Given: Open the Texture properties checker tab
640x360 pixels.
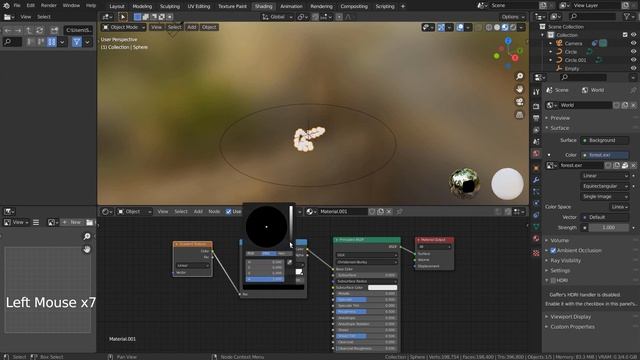Looking at the screenshot, I should [x=536, y=253].
